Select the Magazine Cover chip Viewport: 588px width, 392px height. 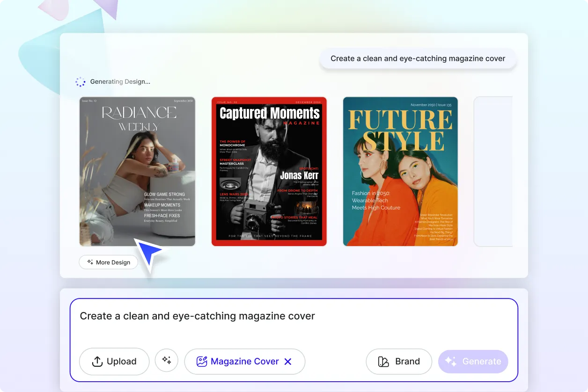[245, 361]
